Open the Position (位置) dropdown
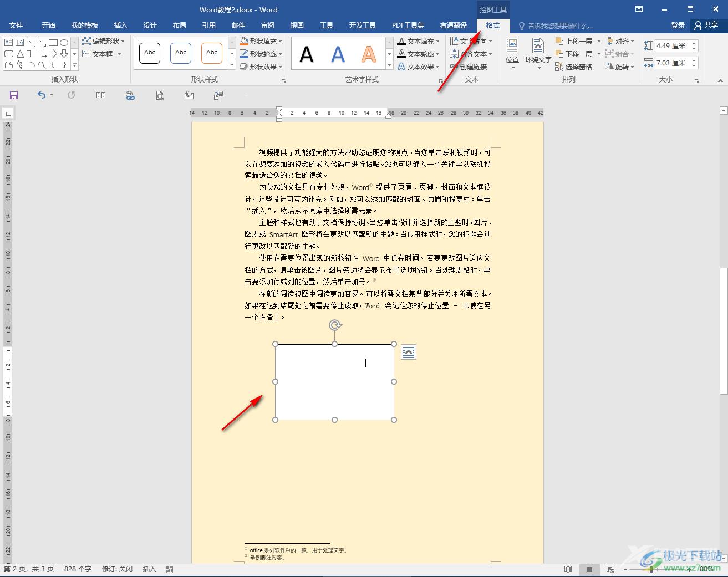The image size is (728, 577). [x=512, y=54]
